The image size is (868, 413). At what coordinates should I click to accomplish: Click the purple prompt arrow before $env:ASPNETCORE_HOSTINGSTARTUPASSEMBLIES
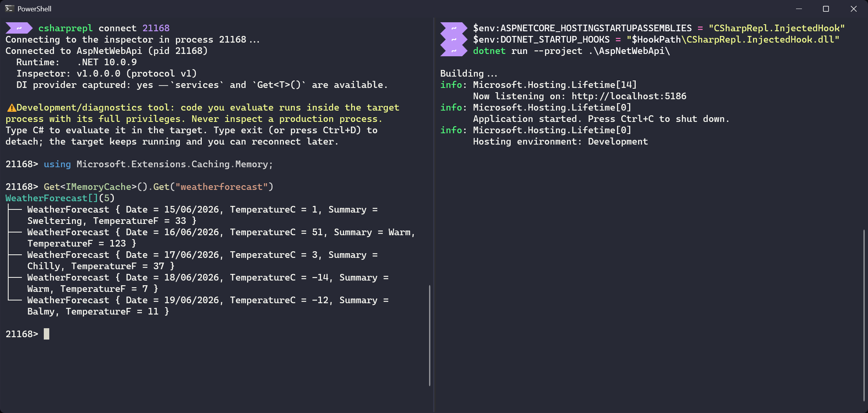pos(454,28)
